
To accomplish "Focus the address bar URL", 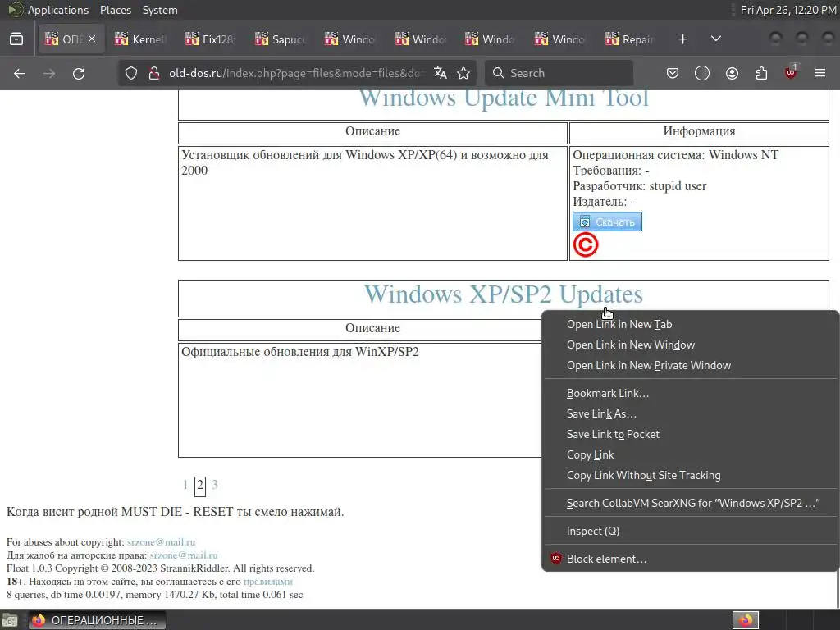I will pos(297,73).
